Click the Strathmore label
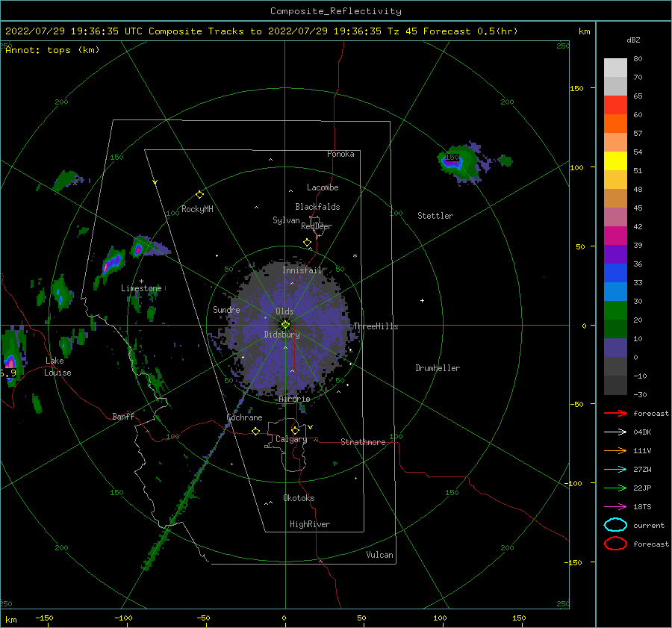Viewport: 672px width, 628px height. (x=363, y=442)
